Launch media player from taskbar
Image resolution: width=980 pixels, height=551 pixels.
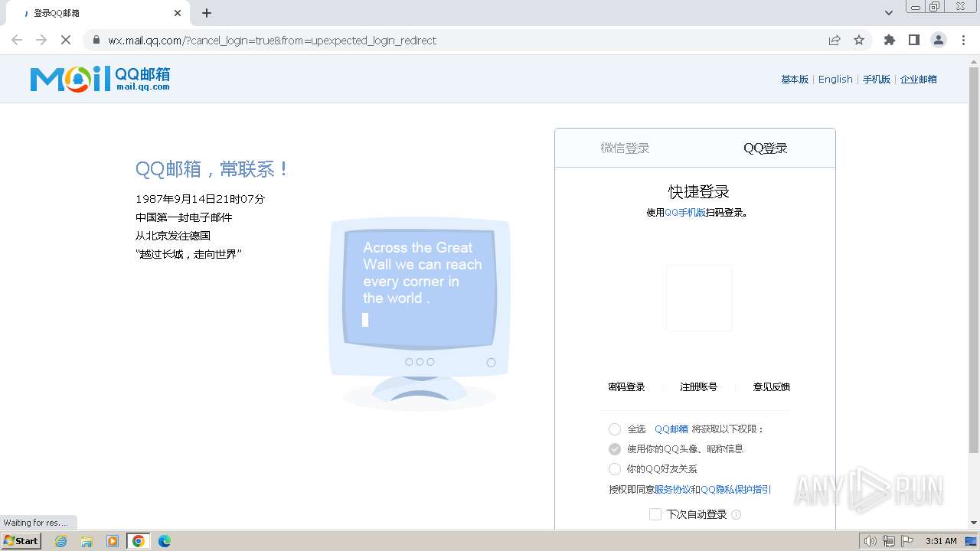tap(113, 541)
